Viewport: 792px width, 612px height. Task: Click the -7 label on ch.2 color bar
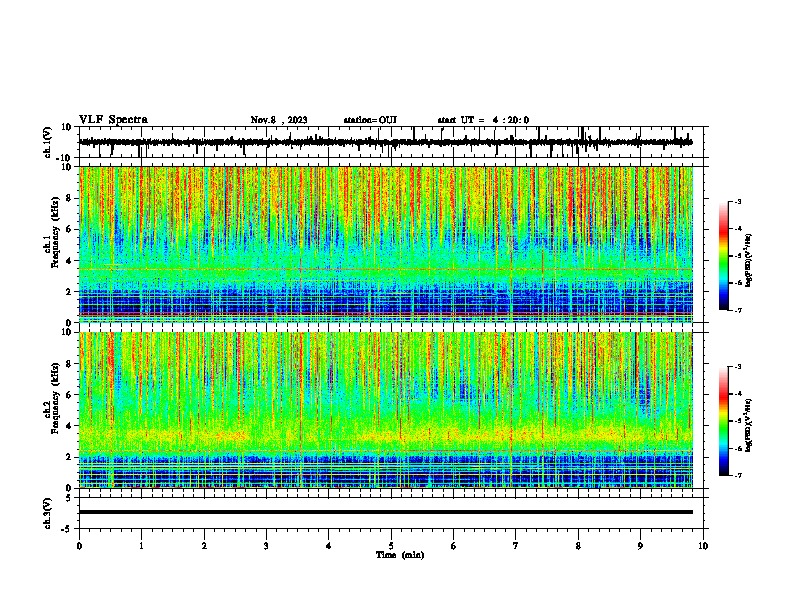point(737,475)
